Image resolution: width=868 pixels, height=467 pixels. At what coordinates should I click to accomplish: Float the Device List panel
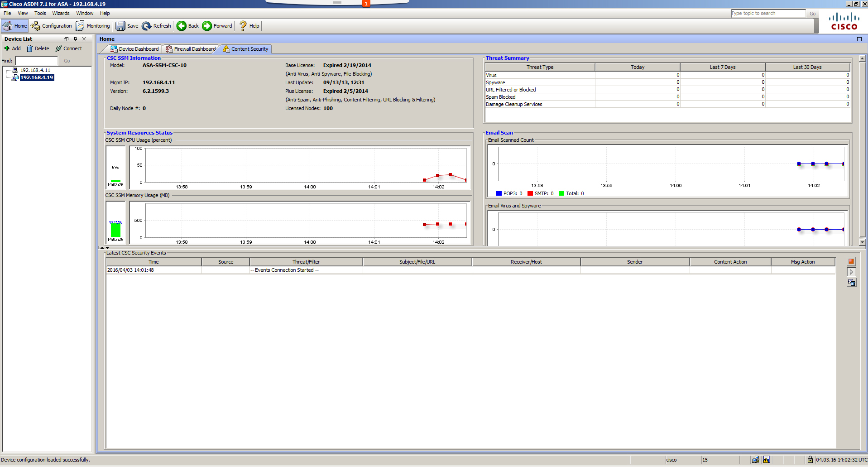point(66,39)
